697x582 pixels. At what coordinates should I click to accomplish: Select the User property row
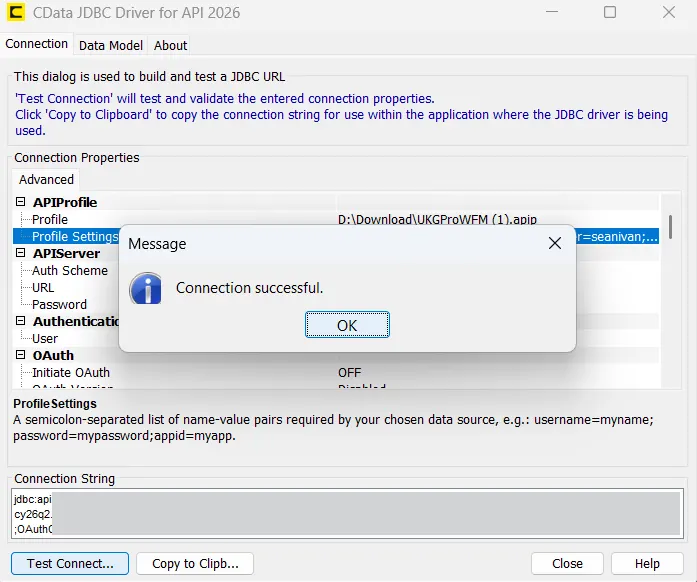point(45,338)
